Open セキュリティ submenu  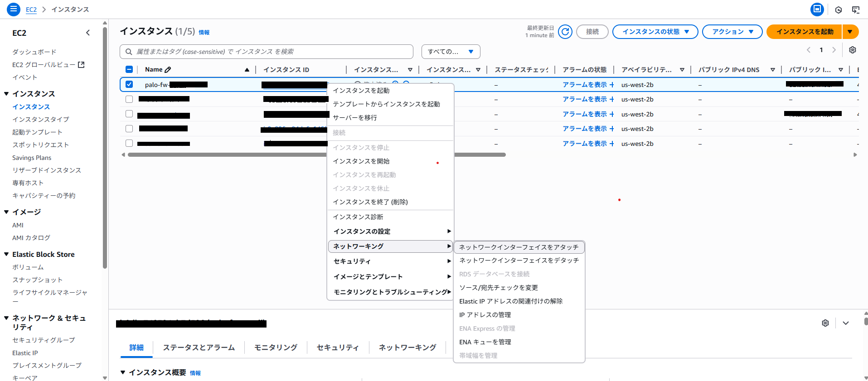[x=390, y=261]
